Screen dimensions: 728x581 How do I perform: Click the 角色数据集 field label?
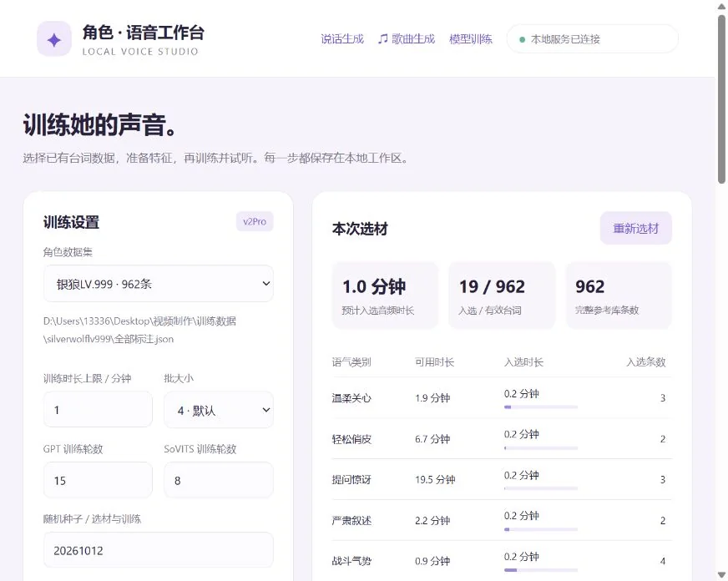click(68, 252)
